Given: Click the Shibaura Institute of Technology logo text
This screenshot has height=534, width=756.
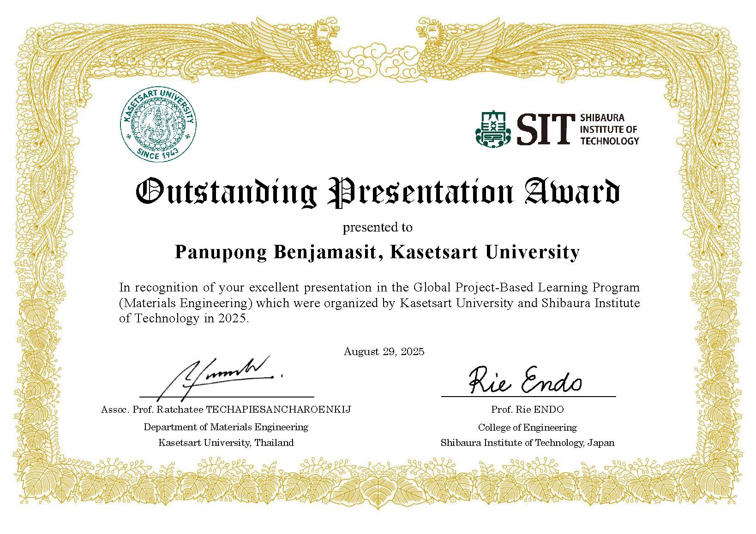Looking at the screenshot, I should tap(609, 130).
